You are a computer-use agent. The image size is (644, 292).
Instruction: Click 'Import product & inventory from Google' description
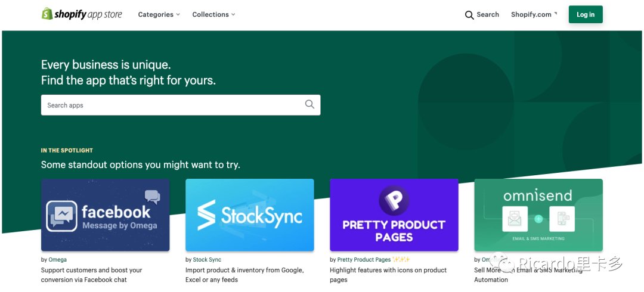[245, 275]
